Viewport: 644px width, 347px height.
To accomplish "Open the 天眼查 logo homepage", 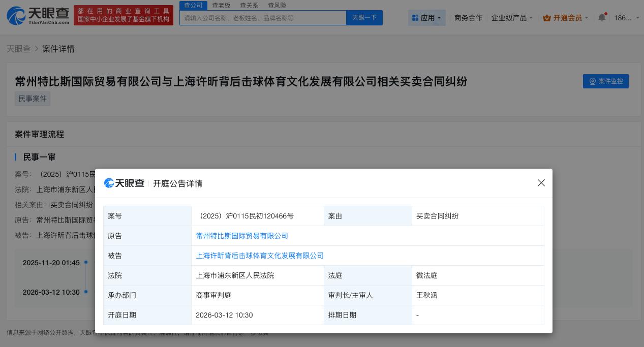I will point(38,16).
